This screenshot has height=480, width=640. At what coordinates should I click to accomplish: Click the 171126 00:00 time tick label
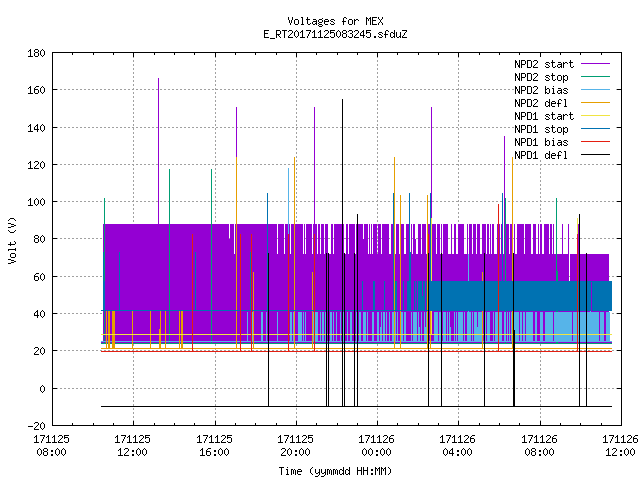(376, 446)
